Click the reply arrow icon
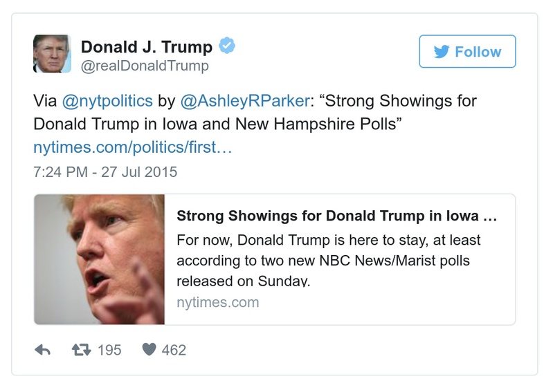The image size is (553, 392). 42,351
